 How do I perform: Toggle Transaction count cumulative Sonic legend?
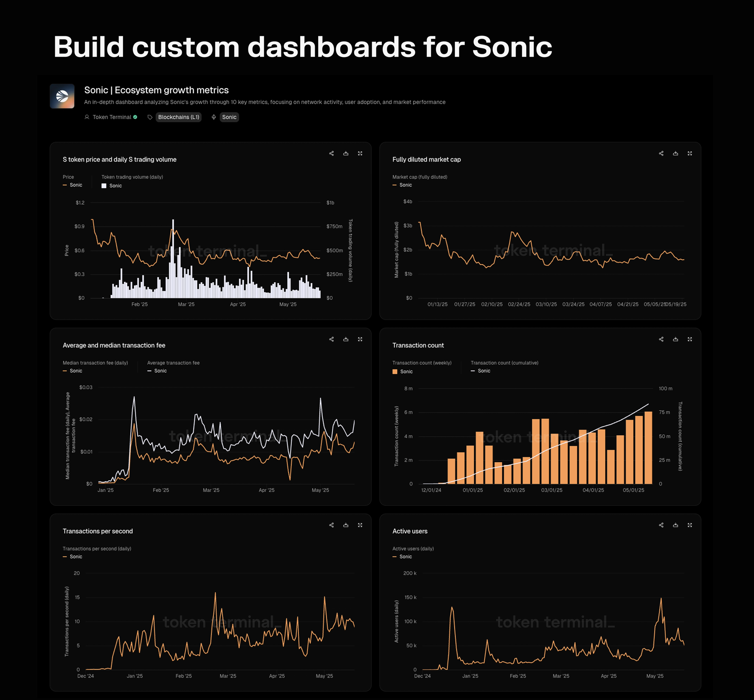pos(484,371)
